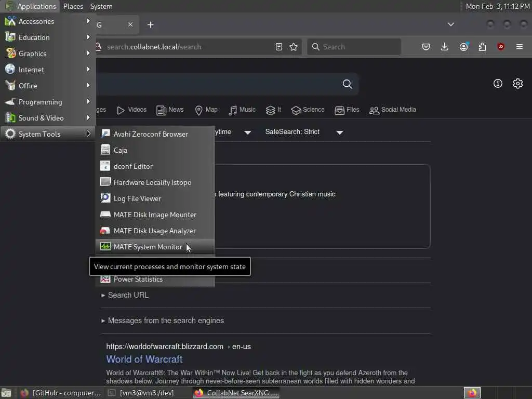Click the SearXNG search magnifier button
532x399 pixels.
click(x=347, y=84)
